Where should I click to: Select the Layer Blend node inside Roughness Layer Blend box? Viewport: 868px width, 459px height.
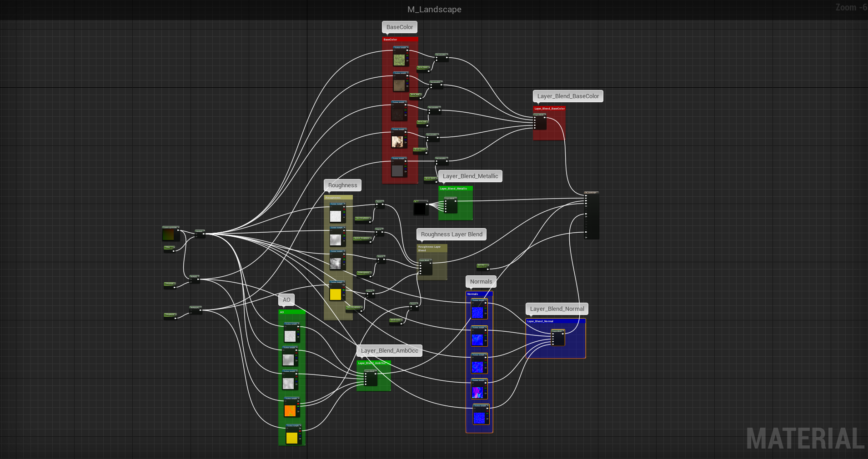[426, 267]
